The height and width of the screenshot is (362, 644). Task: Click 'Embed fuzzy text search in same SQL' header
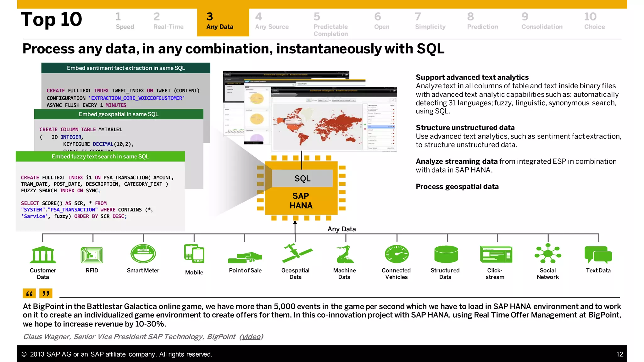(x=100, y=156)
